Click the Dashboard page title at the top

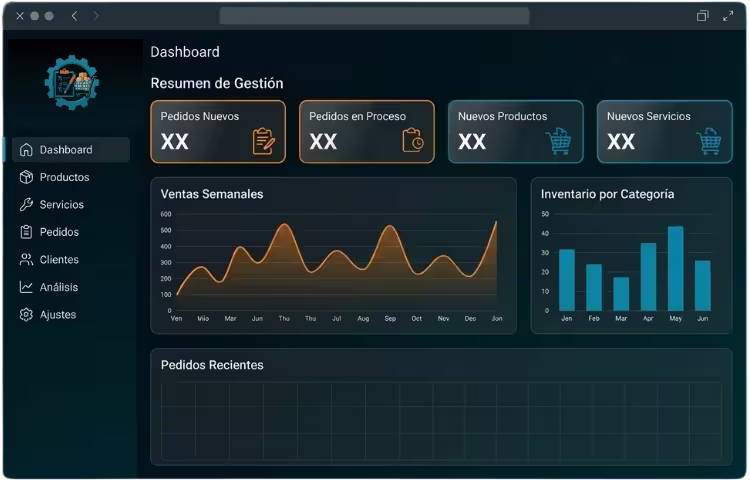click(x=185, y=52)
